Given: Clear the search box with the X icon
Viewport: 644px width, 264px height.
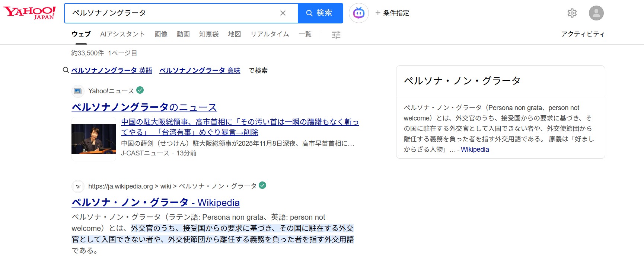Looking at the screenshot, I should (x=283, y=13).
